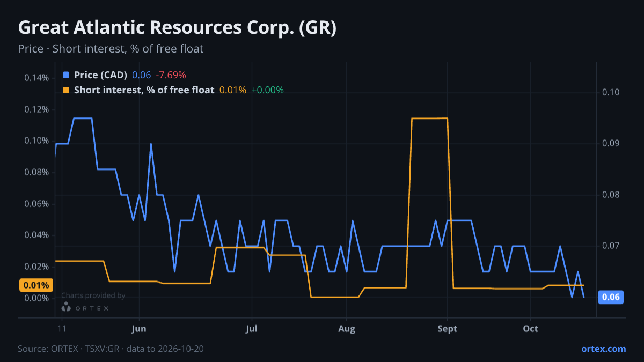Click the Aug x-axis label
The image size is (644, 362).
(x=347, y=329)
